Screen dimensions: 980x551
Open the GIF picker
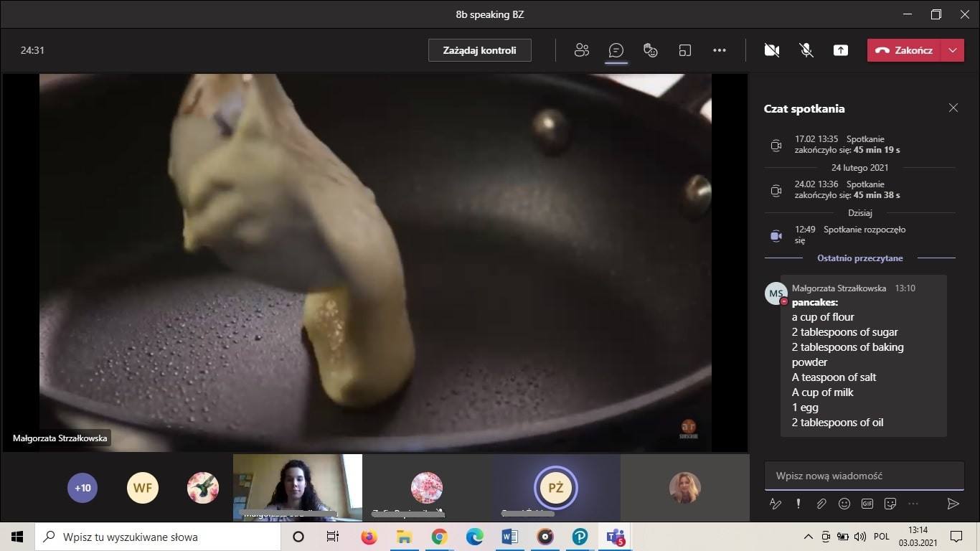tap(867, 504)
